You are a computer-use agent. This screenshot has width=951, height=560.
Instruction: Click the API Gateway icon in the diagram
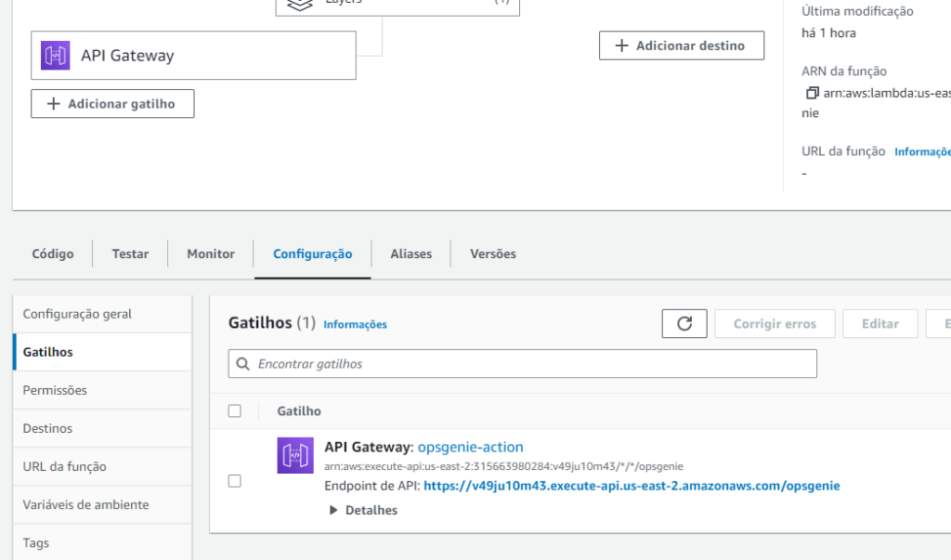pos(56,56)
